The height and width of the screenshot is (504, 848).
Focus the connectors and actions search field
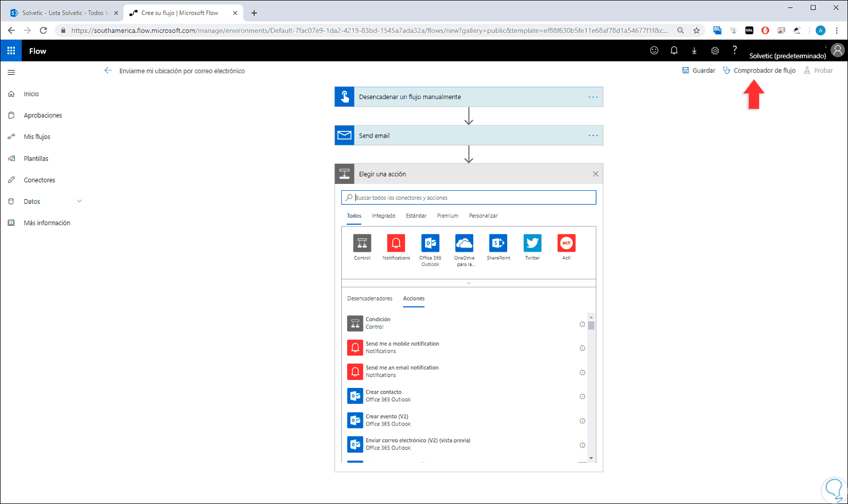click(x=469, y=198)
